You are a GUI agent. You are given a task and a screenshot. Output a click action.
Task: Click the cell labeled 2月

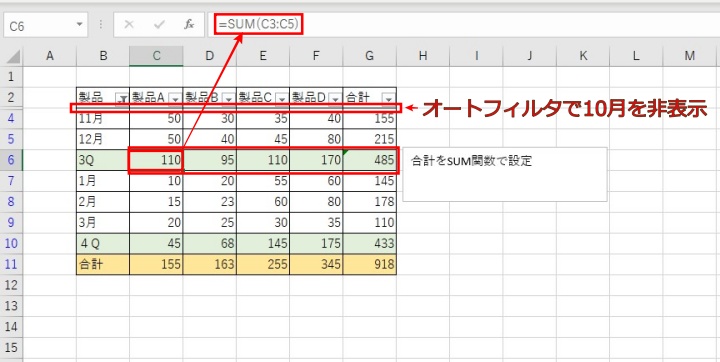click(103, 202)
